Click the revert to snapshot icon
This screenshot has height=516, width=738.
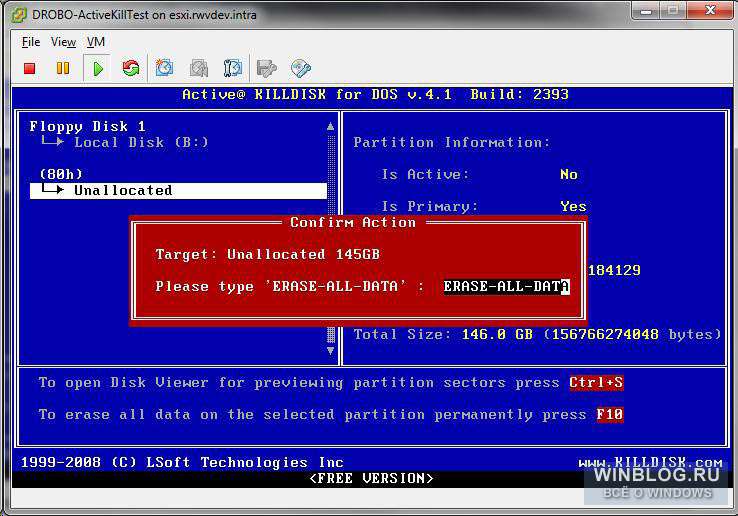tap(199, 68)
